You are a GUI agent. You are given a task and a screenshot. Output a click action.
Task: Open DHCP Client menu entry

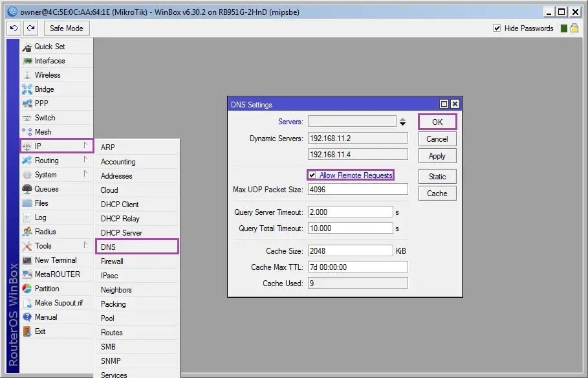pyautogui.click(x=137, y=204)
